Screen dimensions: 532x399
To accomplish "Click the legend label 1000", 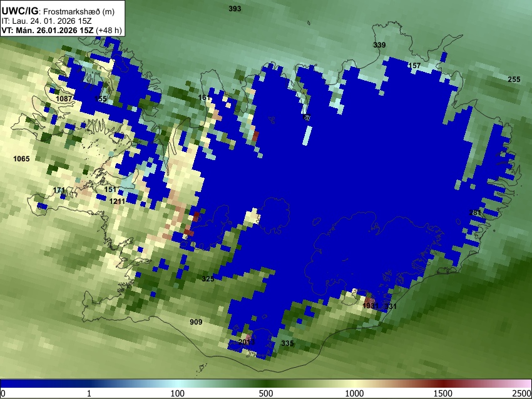I will coord(354,393).
